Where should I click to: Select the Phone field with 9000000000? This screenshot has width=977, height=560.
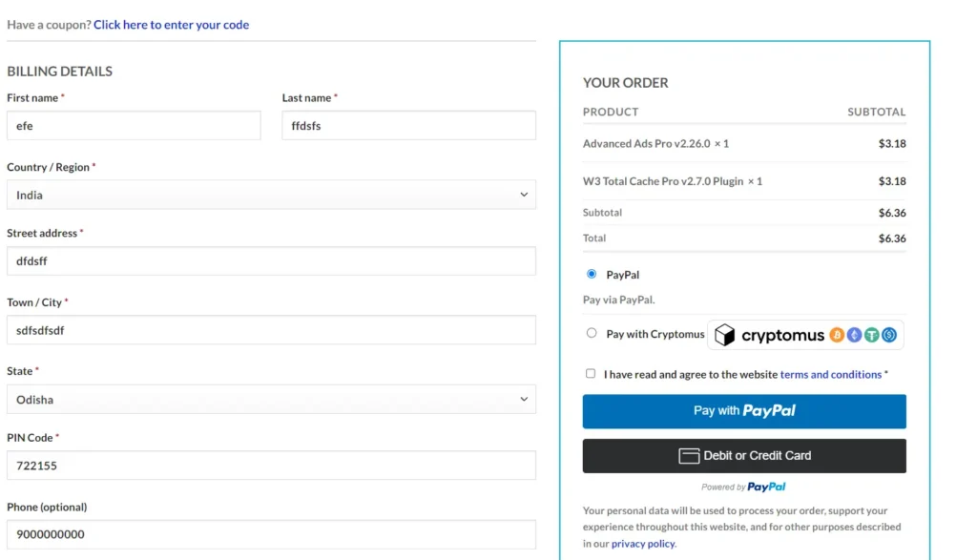pos(271,534)
